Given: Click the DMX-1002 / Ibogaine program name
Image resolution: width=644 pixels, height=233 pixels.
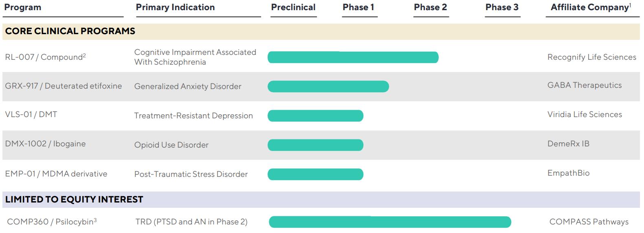Looking at the screenshot, I should tap(45, 144).
